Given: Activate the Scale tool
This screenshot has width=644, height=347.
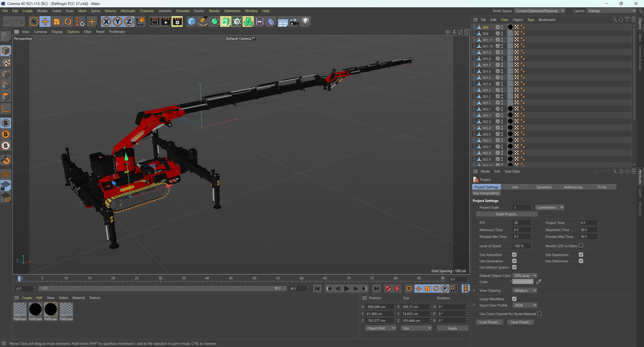Looking at the screenshot, I should [57, 22].
